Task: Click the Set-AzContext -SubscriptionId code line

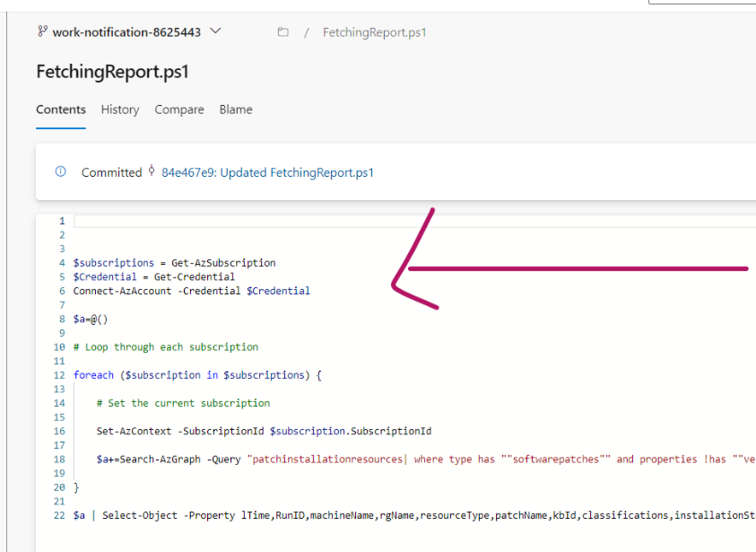Action: 265,431
